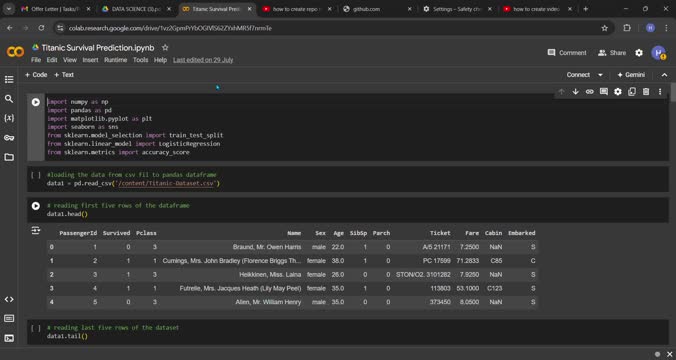Click the ticket value 'PC 17599'
The width and height of the screenshot is (676, 360).
tap(437, 261)
